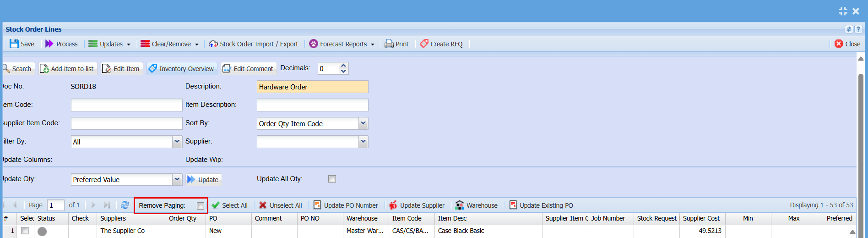Open the Forecast Reports menu

(x=342, y=44)
